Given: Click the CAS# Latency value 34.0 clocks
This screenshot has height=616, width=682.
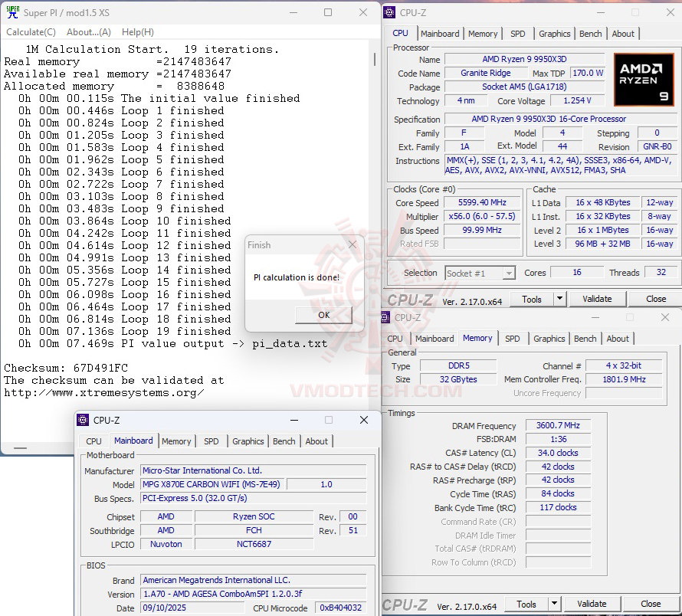Looking at the screenshot, I should tap(558, 453).
